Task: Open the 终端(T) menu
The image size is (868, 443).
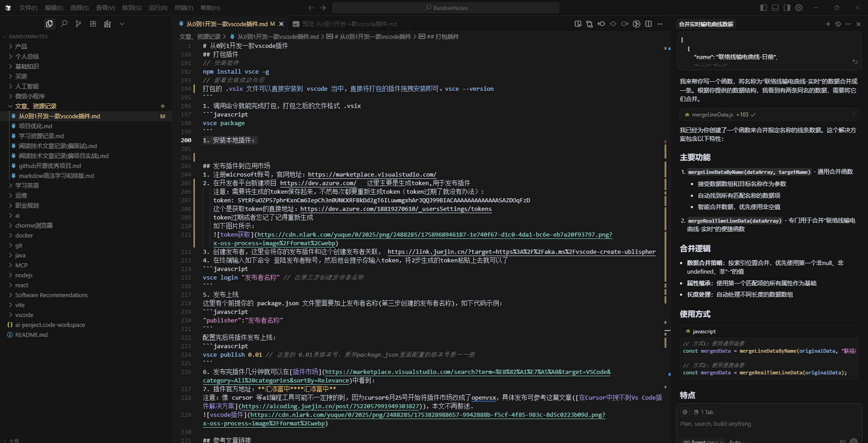Action: tap(183, 8)
